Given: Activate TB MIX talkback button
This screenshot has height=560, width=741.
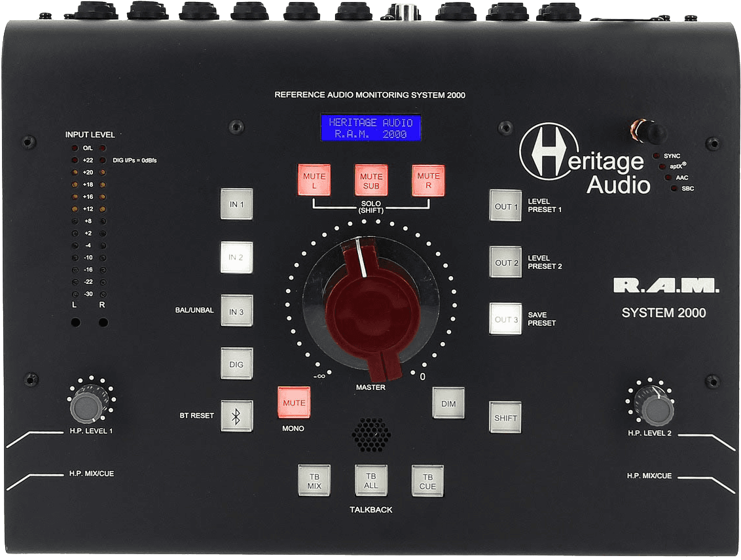Looking at the screenshot, I should click(x=314, y=481).
